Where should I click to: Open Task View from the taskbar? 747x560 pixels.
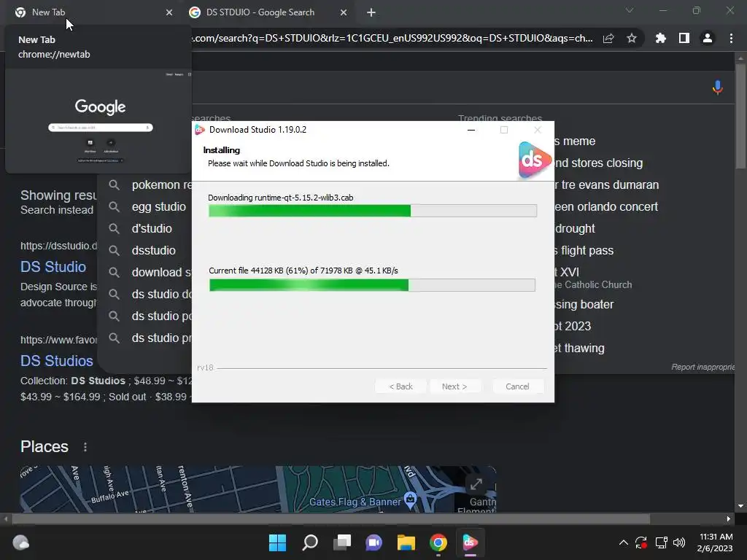click(x=342, y=542)
